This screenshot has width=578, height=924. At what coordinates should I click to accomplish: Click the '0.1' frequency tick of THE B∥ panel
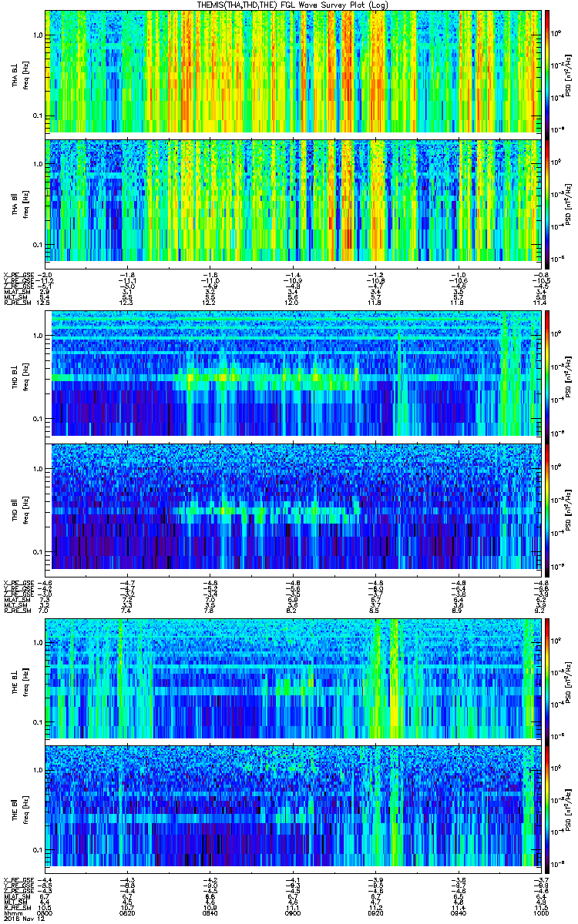click(37, 849)
